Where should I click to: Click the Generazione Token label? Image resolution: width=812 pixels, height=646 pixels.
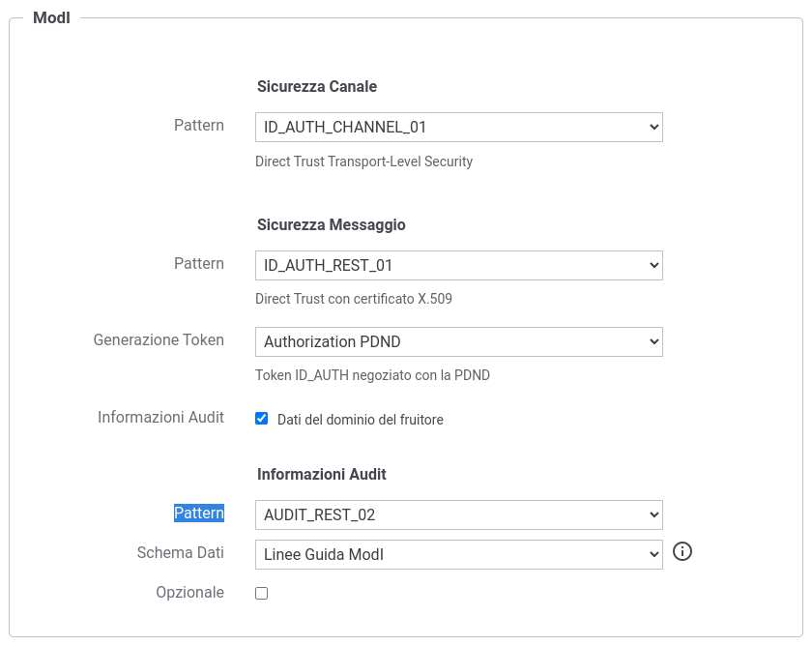pyautogui.click(x=159, y=339)
